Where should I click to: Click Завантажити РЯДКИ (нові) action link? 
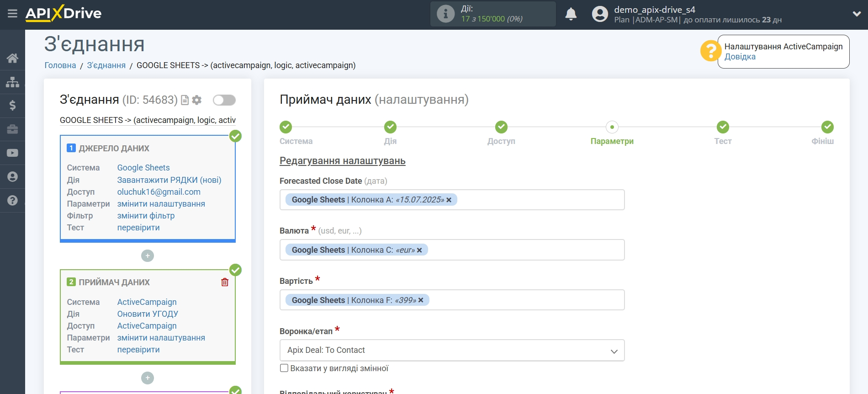pyautogui.click(x=169, y=180)
